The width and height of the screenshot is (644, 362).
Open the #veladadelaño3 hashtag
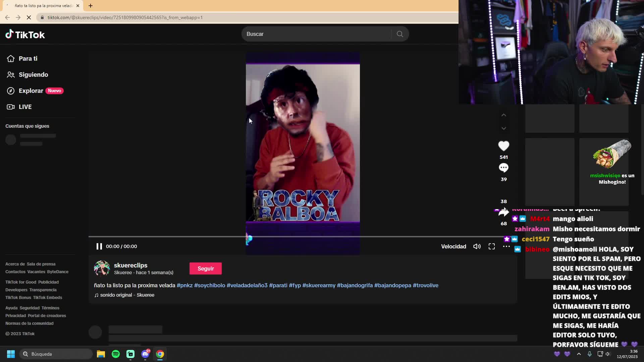point(247,285)
